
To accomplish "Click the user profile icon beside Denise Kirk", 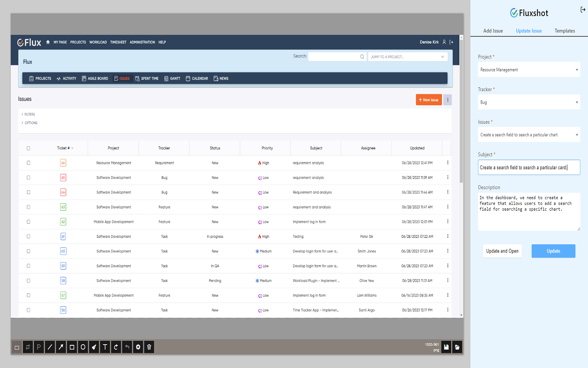I will 444,42.
